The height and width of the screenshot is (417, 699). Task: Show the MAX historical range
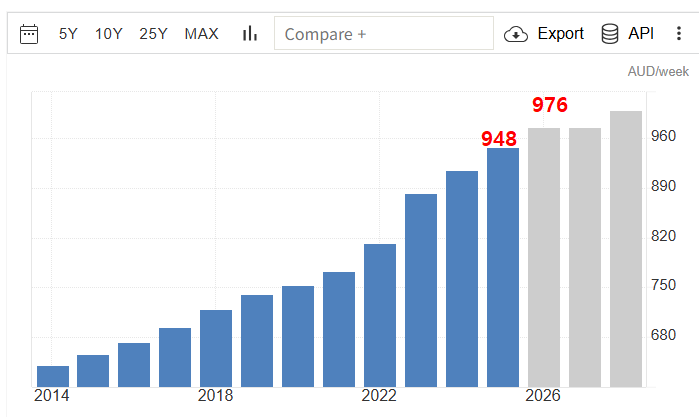click(201, 34)
